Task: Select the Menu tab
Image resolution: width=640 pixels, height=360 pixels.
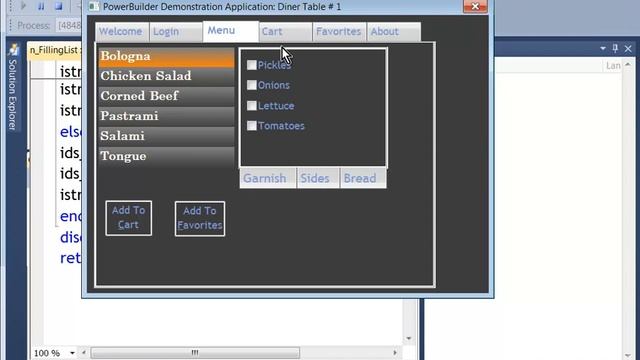Action: tap(230, 31)
